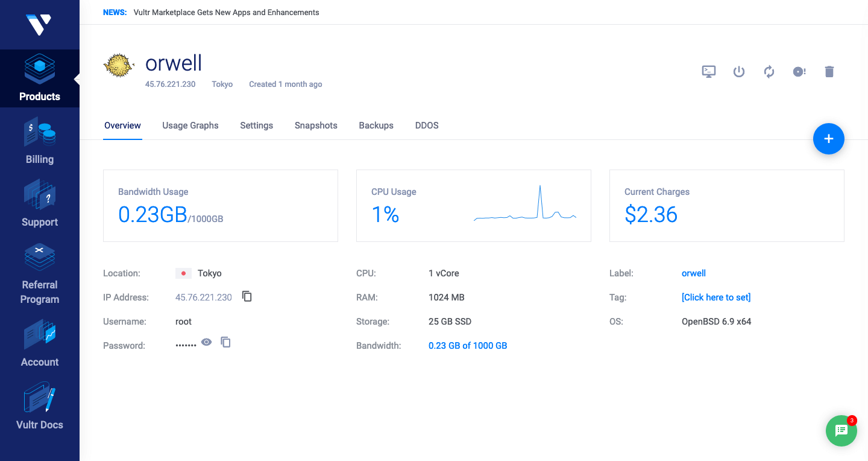Click 'Tokyo' in the server header
This screenshot has width=868, height=461.
click(x=222, y=84)
